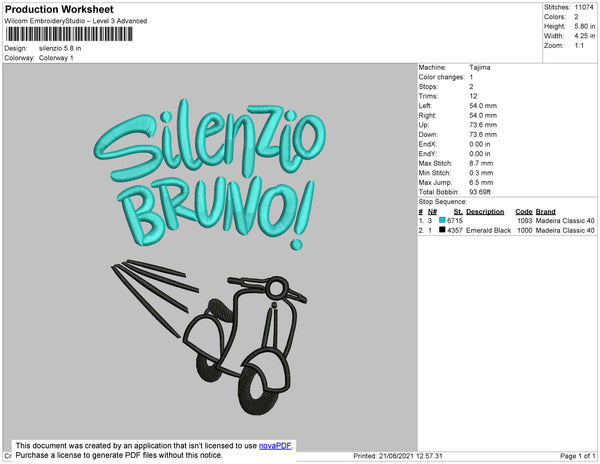Image resolution: width=600 pixels, height=464 pixels.
Task: Click the Code column header
Action: click(524, 212)
